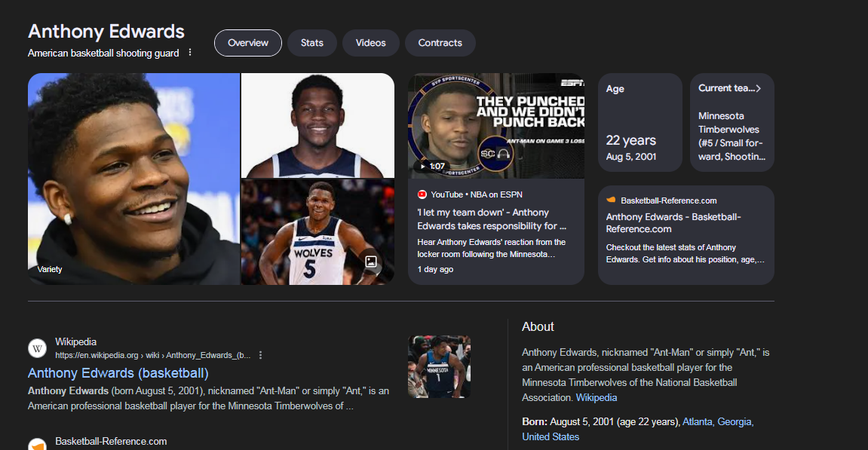Switch to the Stats tab
The image size is (868, 450).
pos(312,43)
